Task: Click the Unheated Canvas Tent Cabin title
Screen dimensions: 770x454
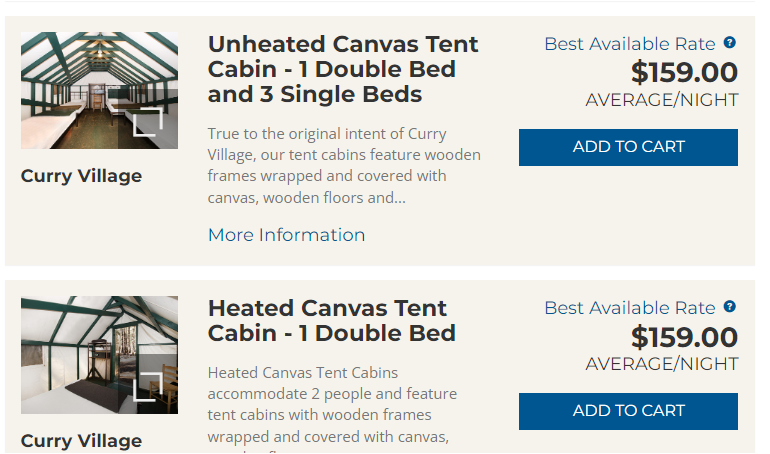Action: pos(343,70)
